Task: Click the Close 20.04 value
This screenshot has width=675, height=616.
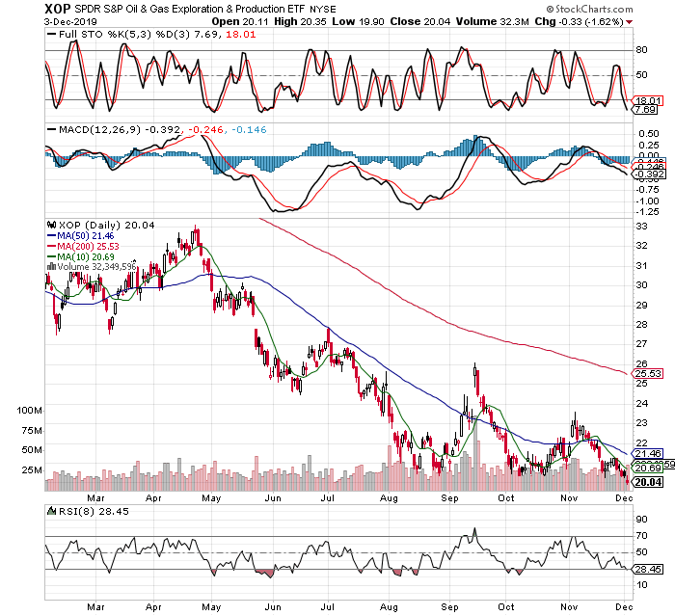Action: pyautogui.click(x=420, y=21)
